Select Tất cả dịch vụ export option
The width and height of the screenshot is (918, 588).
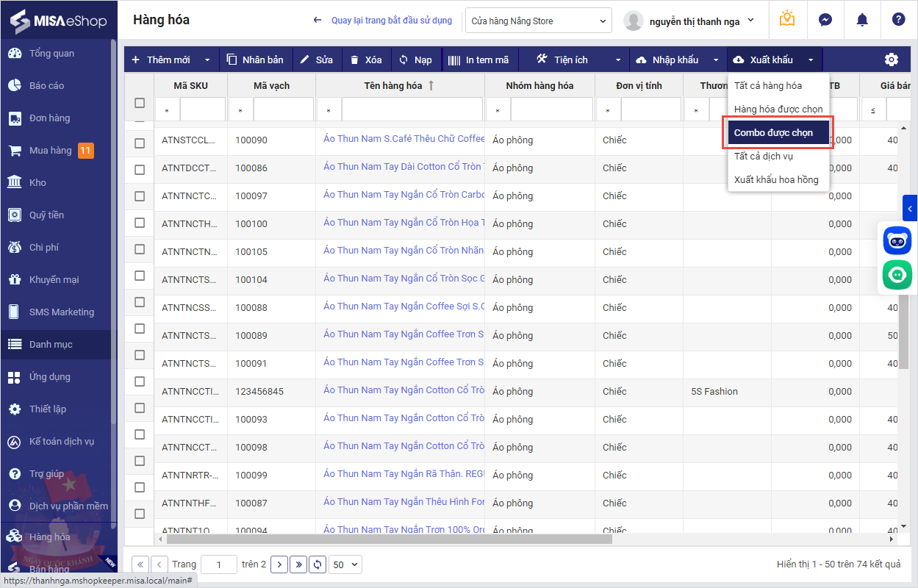[778, 157]
